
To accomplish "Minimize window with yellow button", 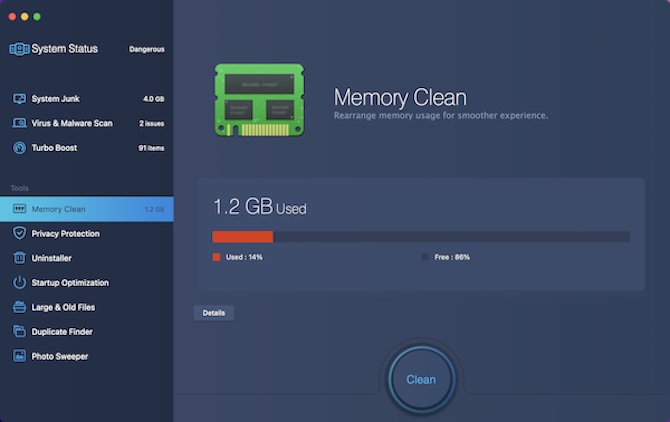I will tap(25, 17).
